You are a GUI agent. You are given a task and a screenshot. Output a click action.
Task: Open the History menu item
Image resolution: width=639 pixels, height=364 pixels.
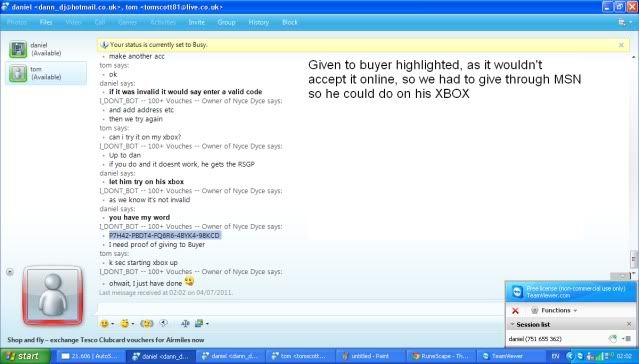click(258, 22)
